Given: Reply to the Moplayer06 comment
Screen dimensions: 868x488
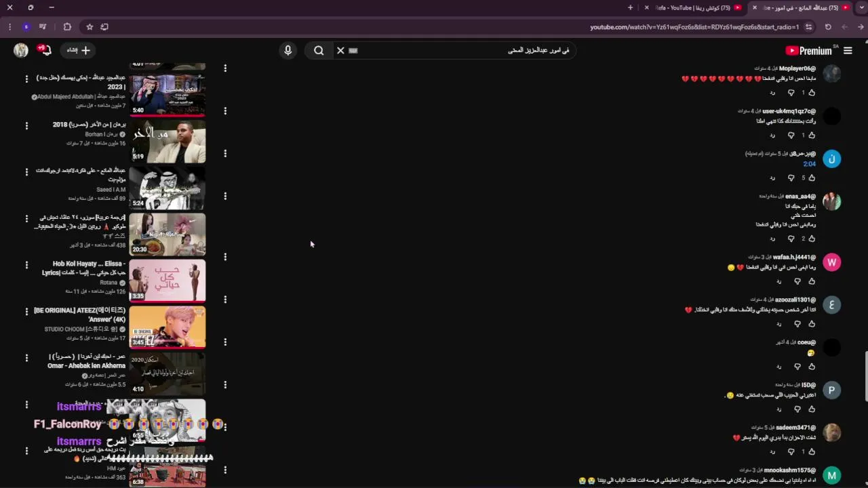Looking at the screenshot, I should [x=772, y=92].
